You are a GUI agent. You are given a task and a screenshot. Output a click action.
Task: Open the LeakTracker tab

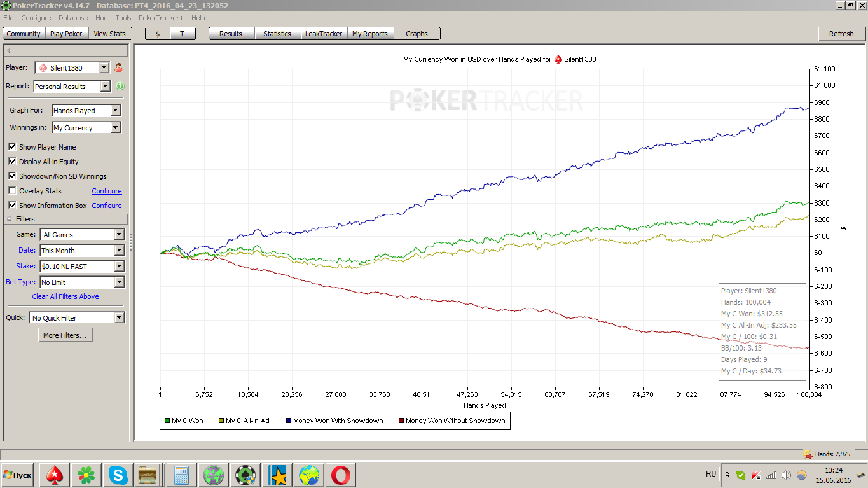[x=324, y=34]
